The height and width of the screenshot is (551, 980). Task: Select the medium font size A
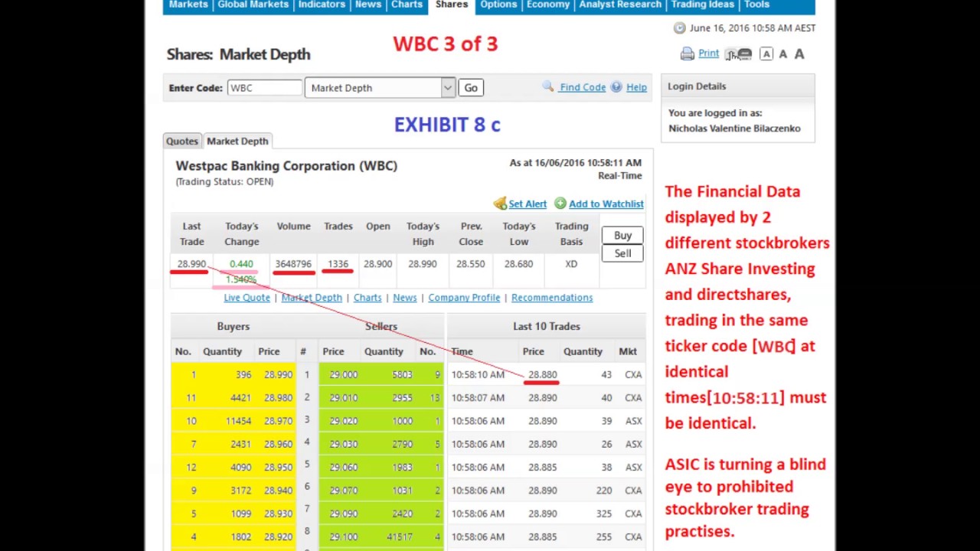pos(782,54)
